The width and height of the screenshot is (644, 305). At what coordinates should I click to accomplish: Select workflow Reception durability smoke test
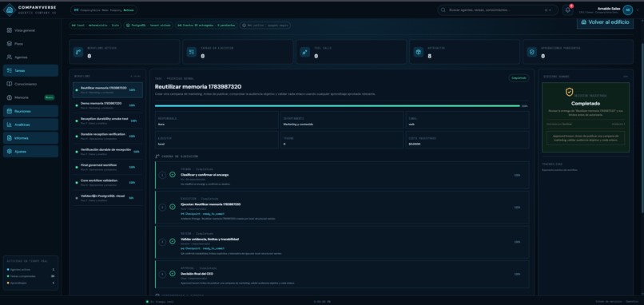click(108, 121)
